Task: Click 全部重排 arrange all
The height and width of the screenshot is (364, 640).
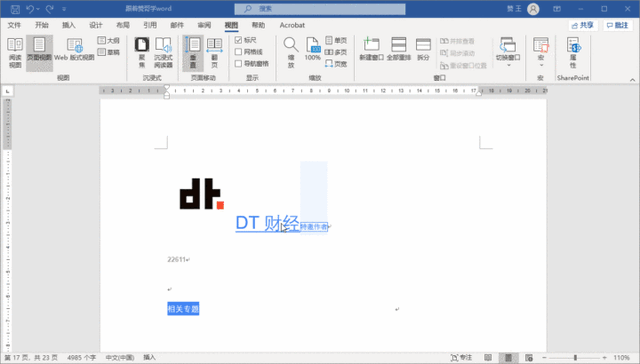Action: (x=399, y=49)
